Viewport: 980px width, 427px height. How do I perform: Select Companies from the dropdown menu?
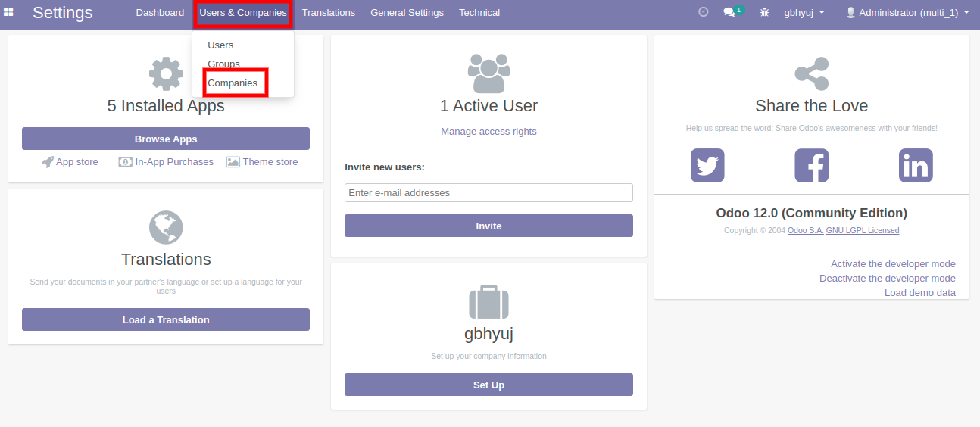(x=233, y=83)
